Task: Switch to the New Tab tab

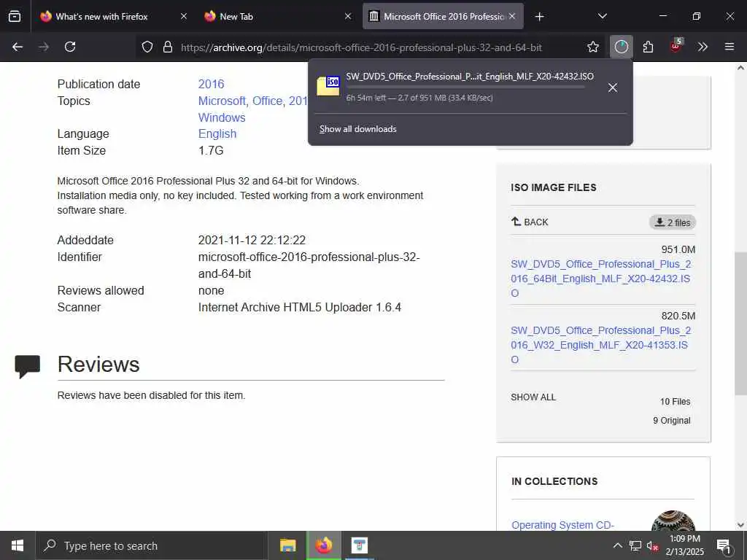Action: click(278, 16)
